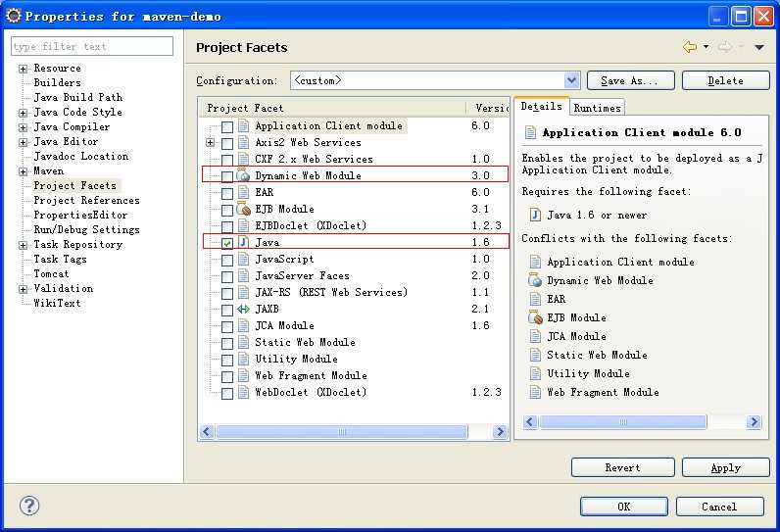This screenshot has height=532, width=780.
Task: Click the facet list scroll right arrow
Action: [x=500, y=431]
